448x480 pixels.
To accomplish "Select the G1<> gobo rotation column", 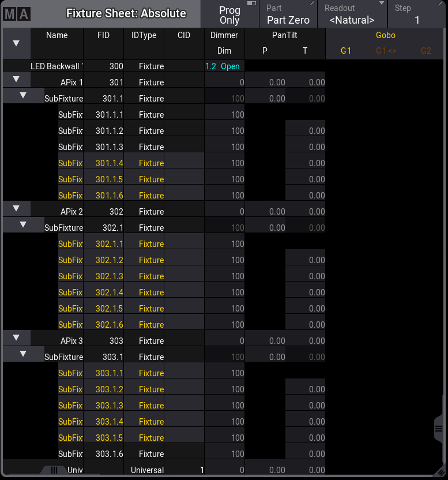I will (386, 51).
